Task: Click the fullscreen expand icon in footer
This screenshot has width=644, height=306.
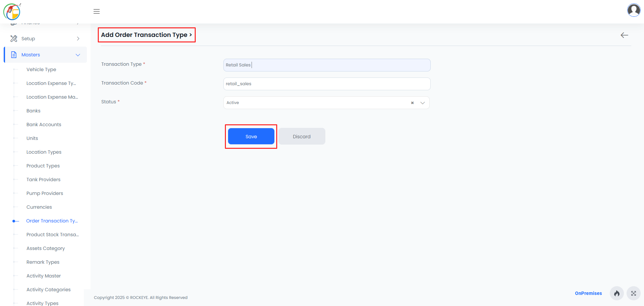Action: pyautogui.click(x=633, y=293)
